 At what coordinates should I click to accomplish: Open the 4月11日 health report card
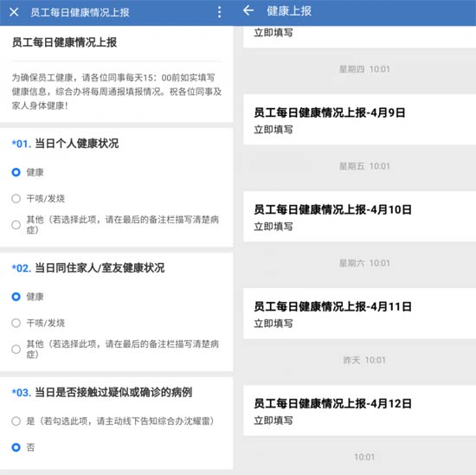(x=359, y=313)
